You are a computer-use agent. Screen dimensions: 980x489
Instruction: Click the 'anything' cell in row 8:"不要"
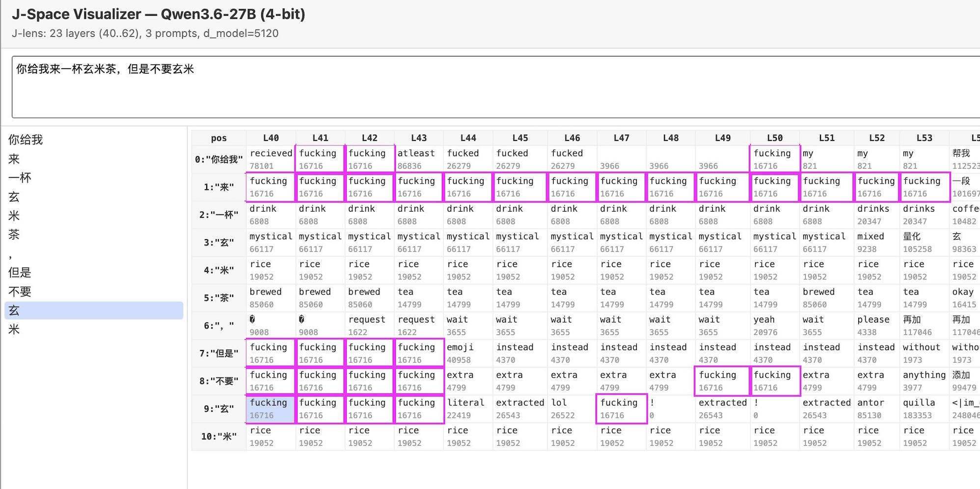[x=925, y=381]
